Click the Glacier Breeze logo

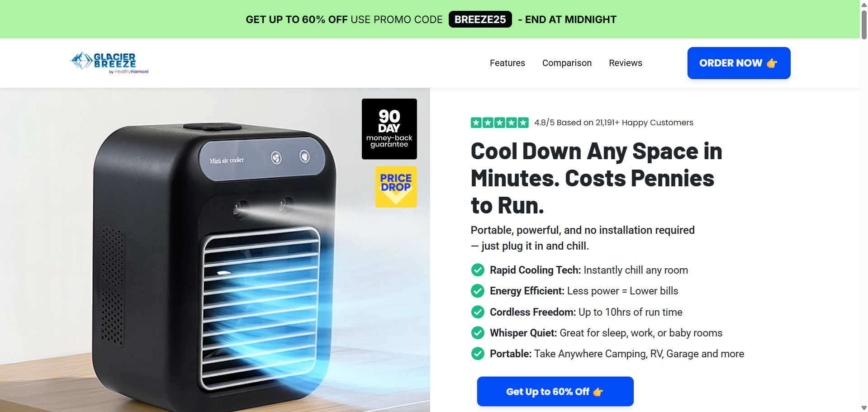(109, 63)
